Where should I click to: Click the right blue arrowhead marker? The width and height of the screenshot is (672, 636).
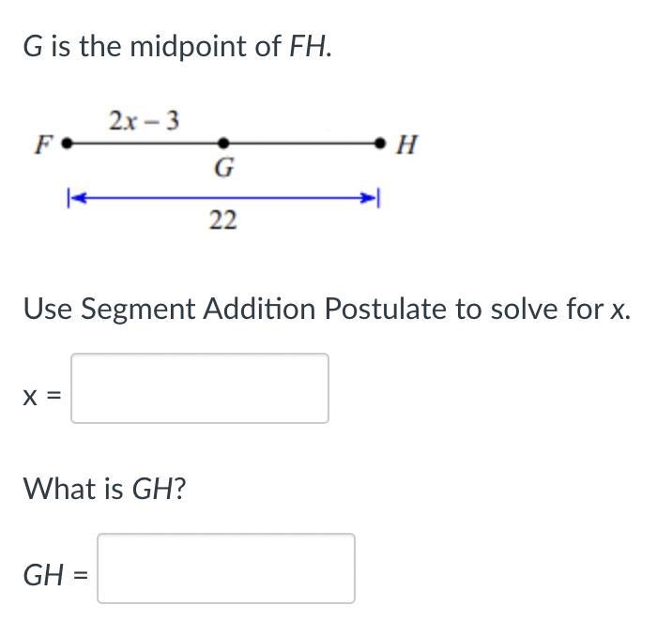(370, 198)
